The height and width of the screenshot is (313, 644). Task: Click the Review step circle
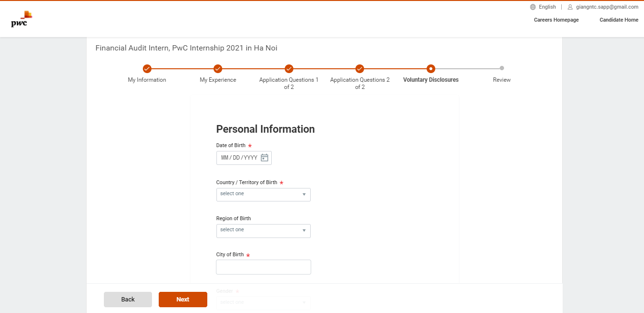click(x=502, y=69)
